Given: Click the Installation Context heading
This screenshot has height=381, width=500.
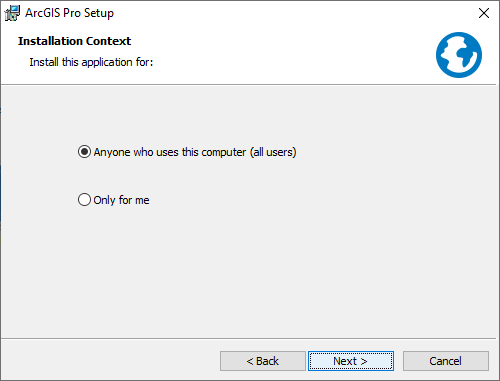Looking at the screenshot, I should 75,41.
